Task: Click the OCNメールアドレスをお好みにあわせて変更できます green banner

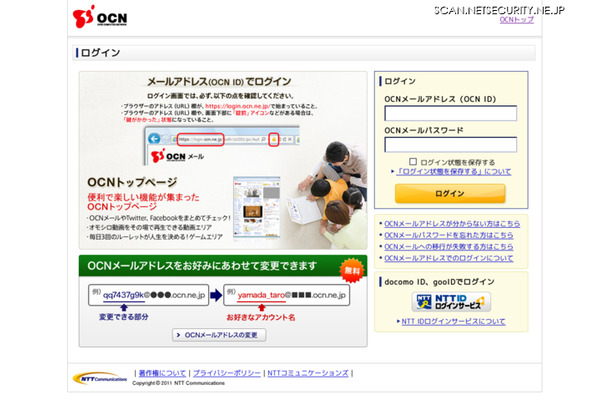Action: (223, 266)
